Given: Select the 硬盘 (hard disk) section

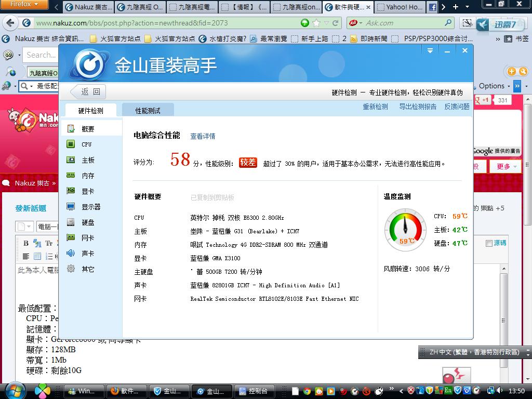Looking at the screenshot, I should point(87,222).
